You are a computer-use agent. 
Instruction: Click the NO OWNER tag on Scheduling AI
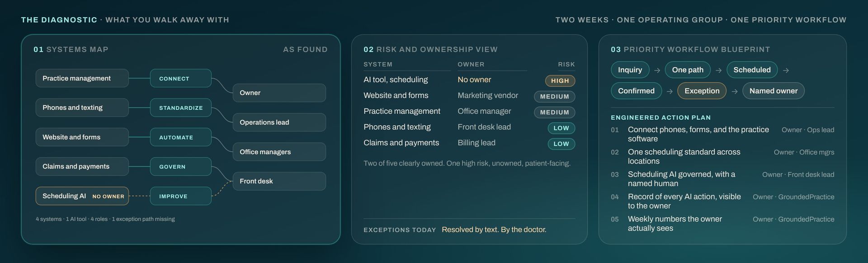coord(108,197)
